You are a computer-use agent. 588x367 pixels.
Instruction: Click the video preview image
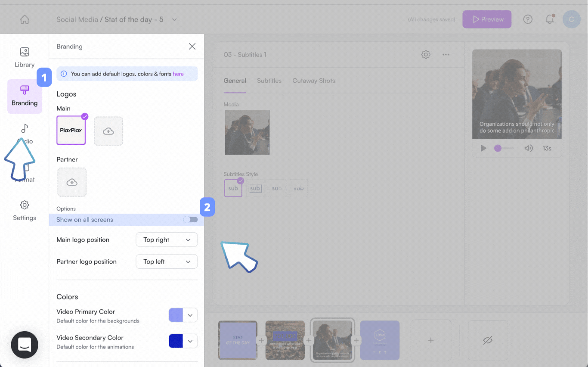click(x=517, y=94)
